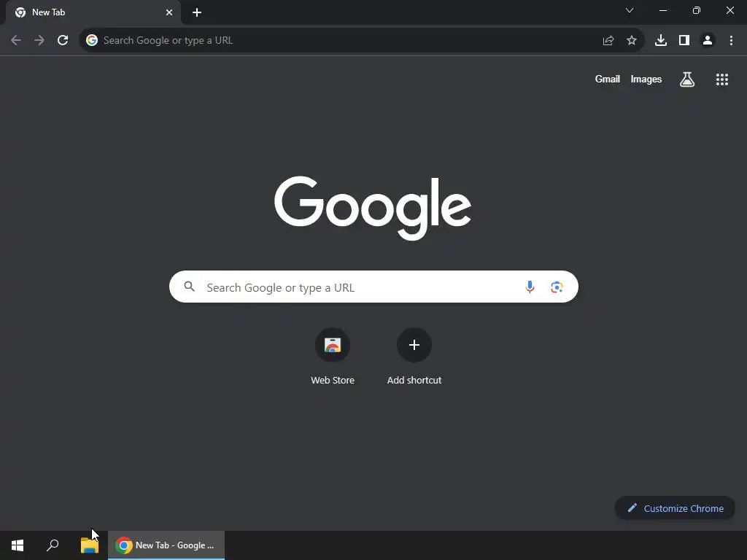Open the Downloads icon in toolbar
The height and width of the screenshot is (560, 747).
point(661,41)
